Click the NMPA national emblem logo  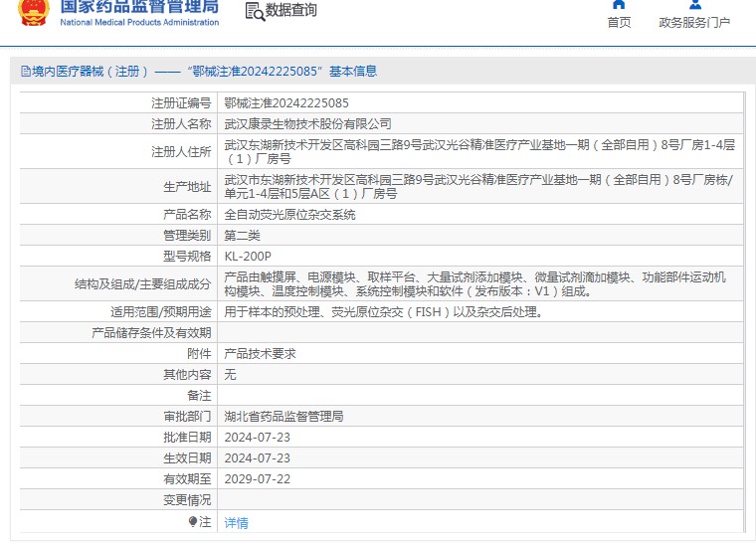(x=34, y=13)
